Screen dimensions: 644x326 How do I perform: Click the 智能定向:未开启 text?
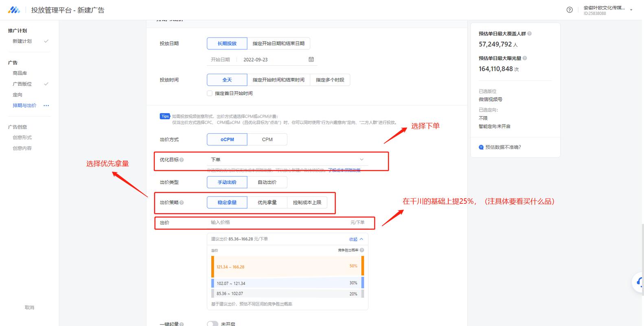coord(494,126)
